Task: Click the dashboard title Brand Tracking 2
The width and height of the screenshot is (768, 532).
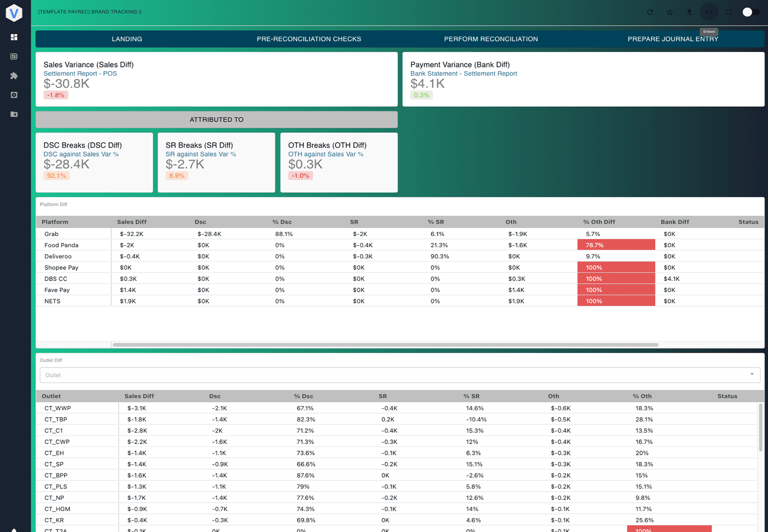Action: pyautogui.click(x=90, y=12)
